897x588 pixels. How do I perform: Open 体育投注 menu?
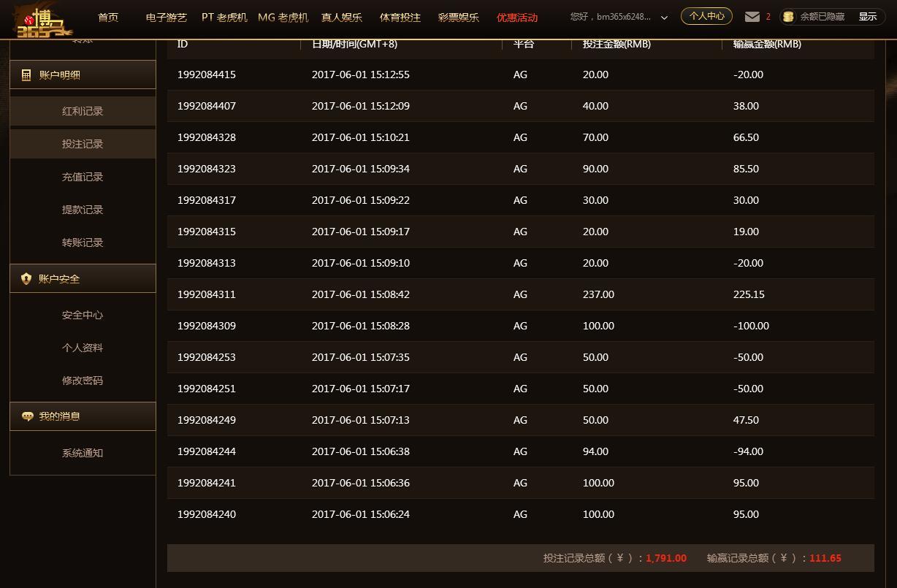pos(400,17)
